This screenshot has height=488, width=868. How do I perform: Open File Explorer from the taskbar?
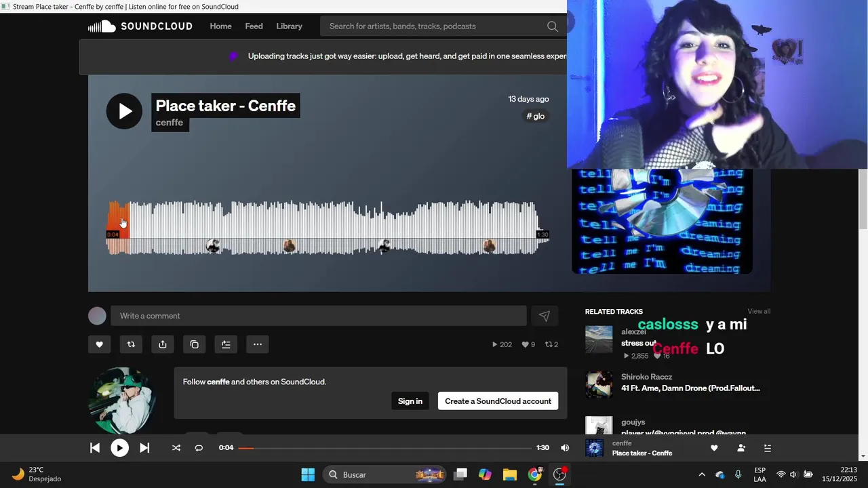(510, 474)
